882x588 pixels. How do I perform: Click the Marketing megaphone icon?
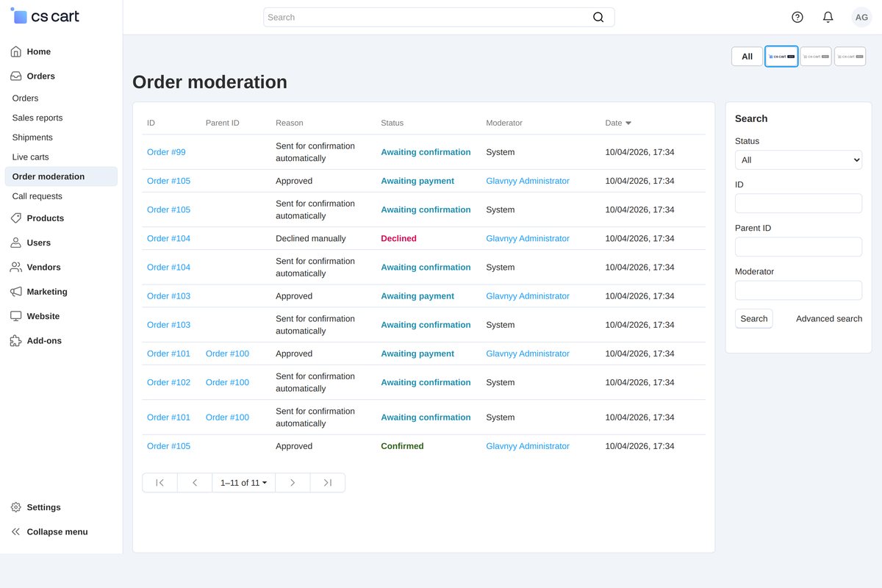[15, 292]
